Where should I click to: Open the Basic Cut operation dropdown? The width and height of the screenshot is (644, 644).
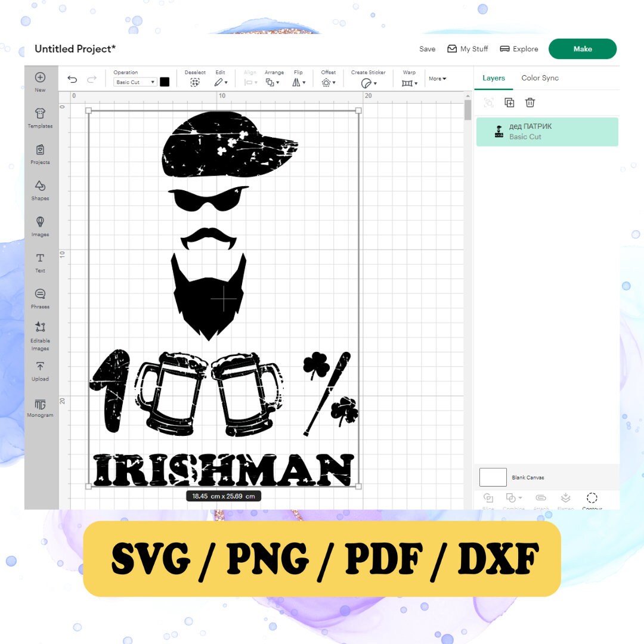click(134, 82)
